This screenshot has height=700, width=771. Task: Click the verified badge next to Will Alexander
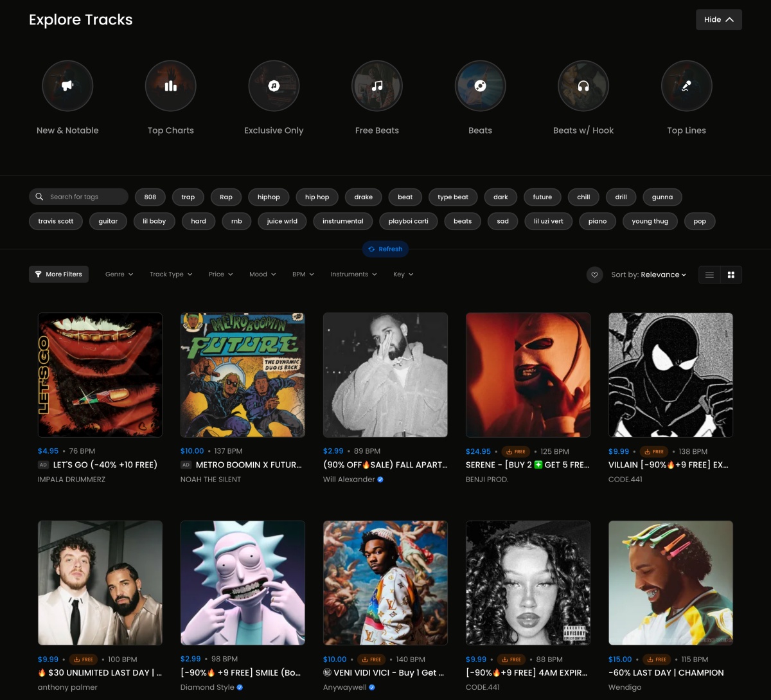click(x=380, y=480)
